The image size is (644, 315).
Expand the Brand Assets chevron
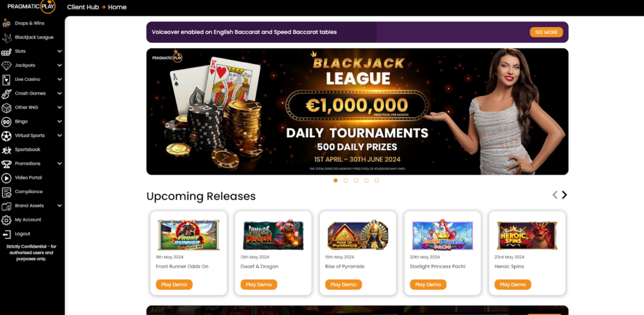60,206
